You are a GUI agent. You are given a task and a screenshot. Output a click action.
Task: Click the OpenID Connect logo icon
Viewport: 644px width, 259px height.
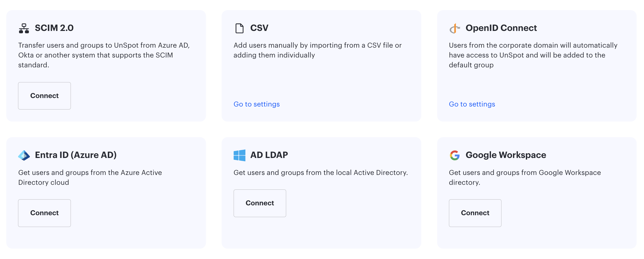455,28
